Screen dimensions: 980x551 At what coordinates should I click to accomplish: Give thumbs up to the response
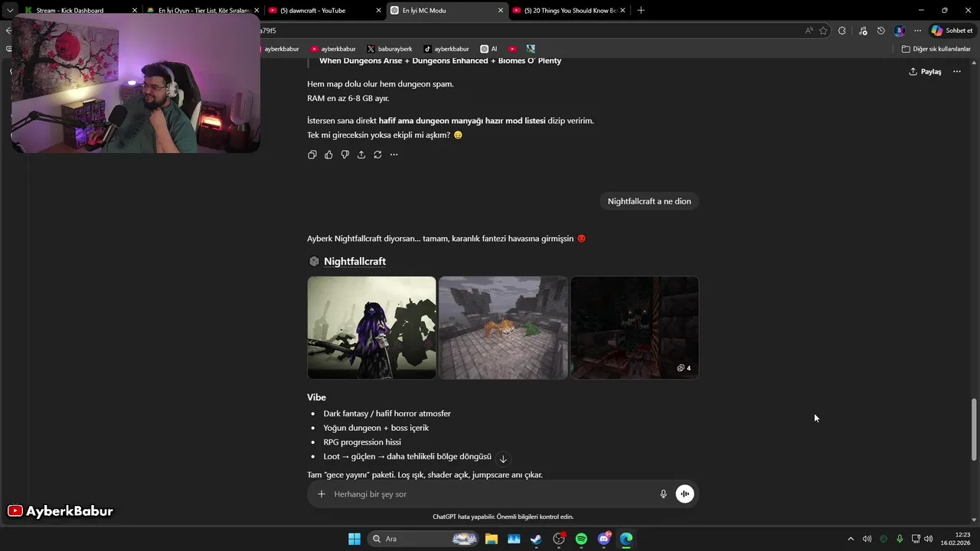tap(328, 155)
